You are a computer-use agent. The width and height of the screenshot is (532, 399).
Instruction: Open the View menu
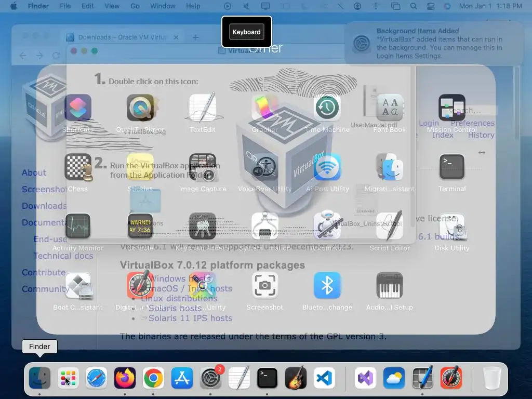[112, 6]
